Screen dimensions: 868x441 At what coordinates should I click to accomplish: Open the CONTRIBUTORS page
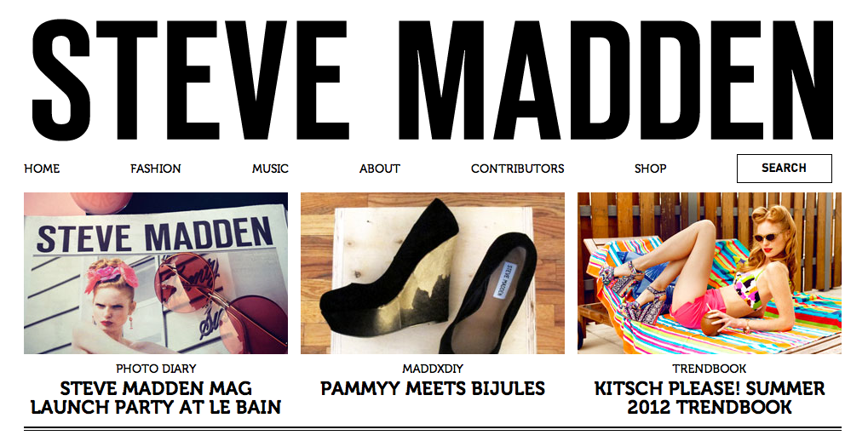point(518,169)
